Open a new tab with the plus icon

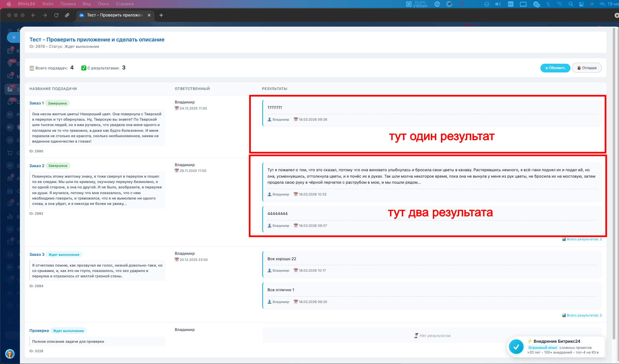pyautogui.click(x=161, y=15)
